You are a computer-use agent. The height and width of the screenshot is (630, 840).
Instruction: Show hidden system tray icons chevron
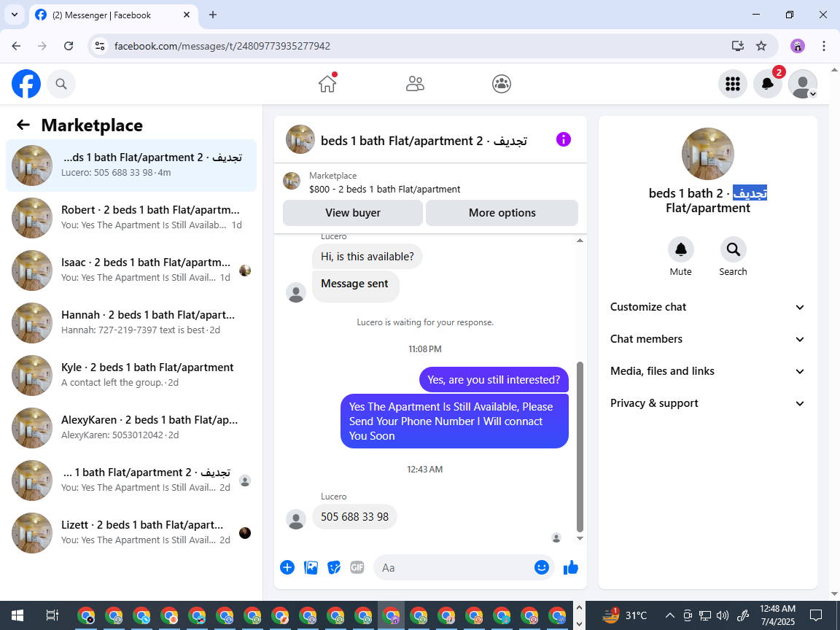pyautogui.click(x=669, y=615)
